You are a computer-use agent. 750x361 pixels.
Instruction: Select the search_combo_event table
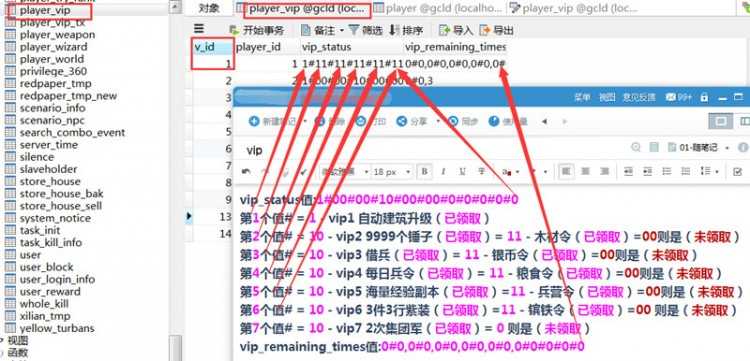(x=72, y=132)
